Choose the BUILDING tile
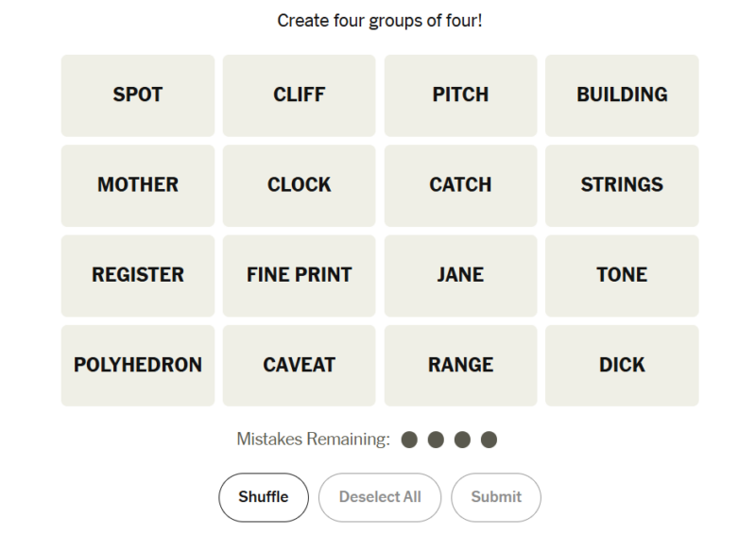This screenshot has width=756, height=535. pyautogui.click(x=622, y=95)
